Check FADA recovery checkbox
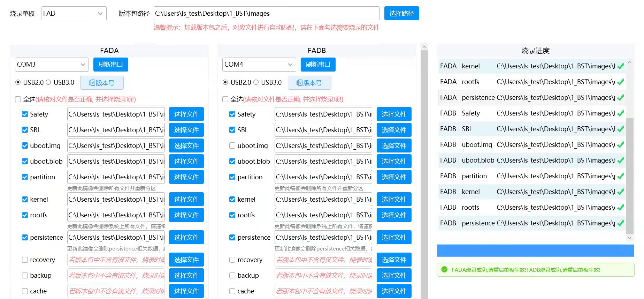Viewport: 644px width, 299px height. click(x=25, y=260)
